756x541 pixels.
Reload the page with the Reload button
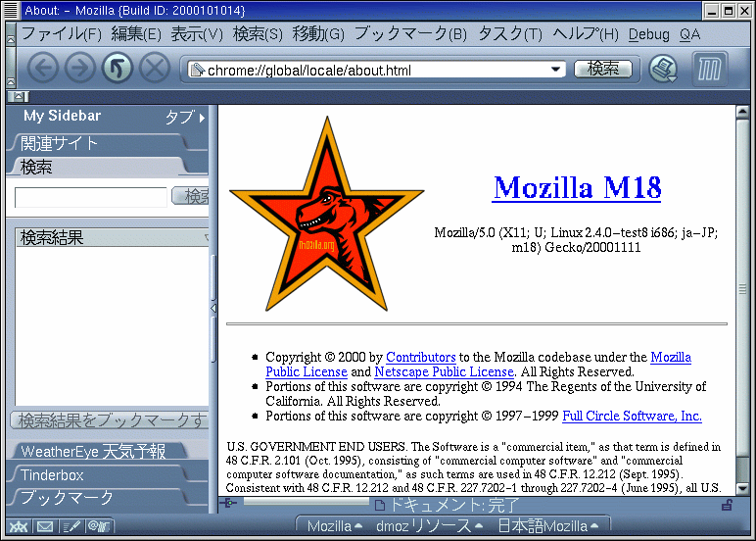click(118, 69)
